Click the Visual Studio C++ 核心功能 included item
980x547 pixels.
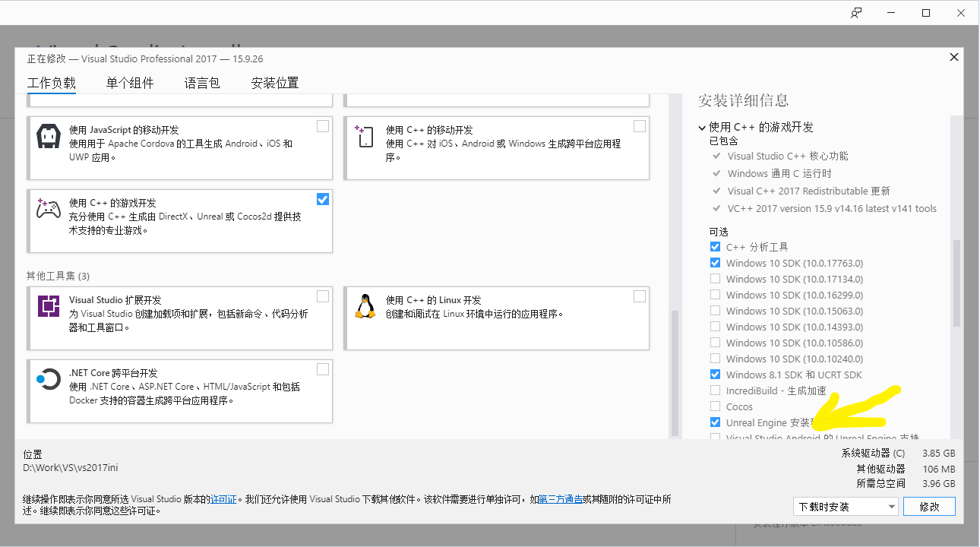click(787, 156)
